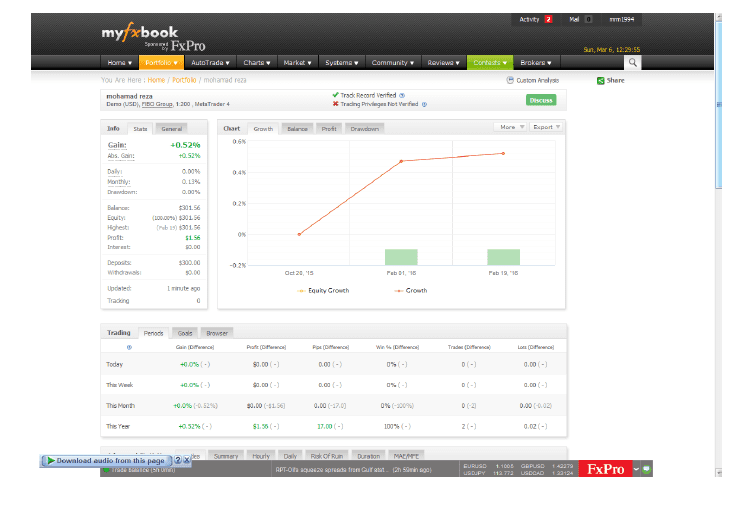Expand the Export dropdown
This screenshot has height=516, width=742.
coord(546,127)
